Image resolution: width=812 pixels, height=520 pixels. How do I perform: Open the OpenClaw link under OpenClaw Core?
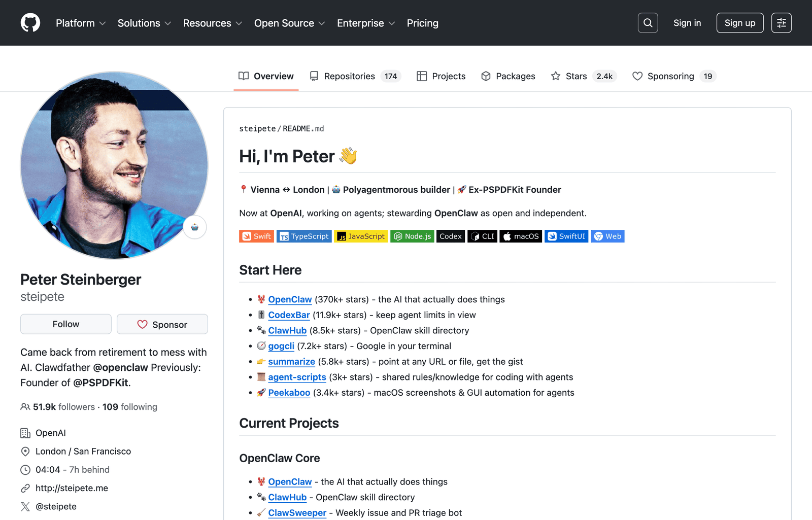[x=290, y=482]
